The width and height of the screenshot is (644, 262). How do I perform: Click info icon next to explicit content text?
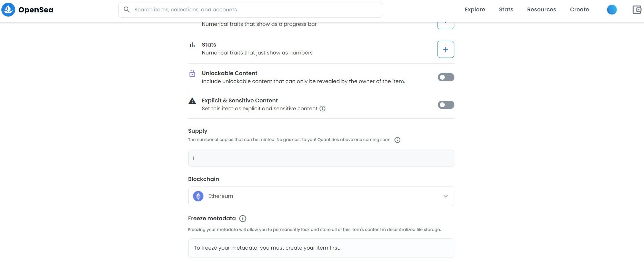tap(322, 109)
